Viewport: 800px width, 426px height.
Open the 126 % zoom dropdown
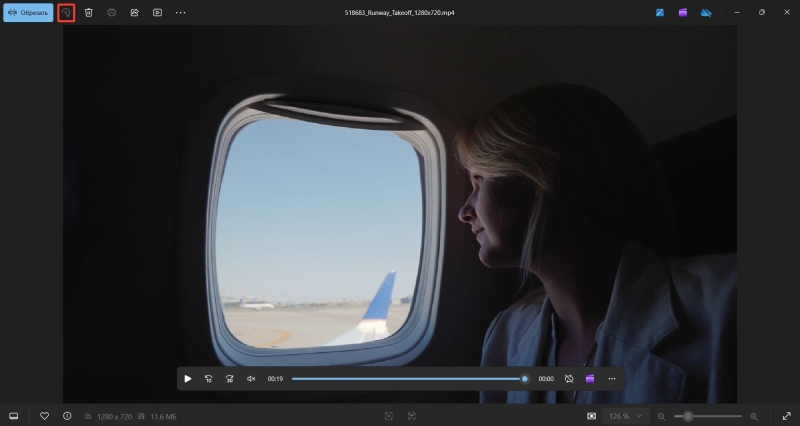[x=626, y=416]
